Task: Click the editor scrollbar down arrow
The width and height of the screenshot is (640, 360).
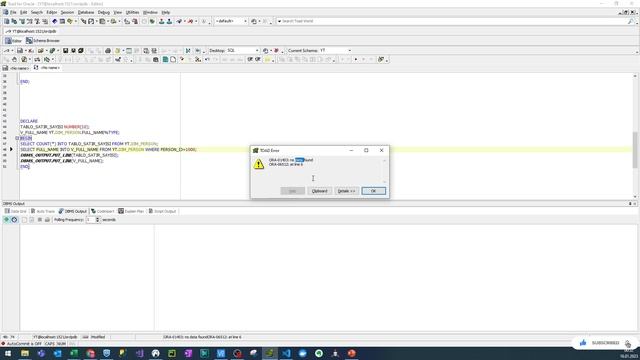Action: pos(635,197)
